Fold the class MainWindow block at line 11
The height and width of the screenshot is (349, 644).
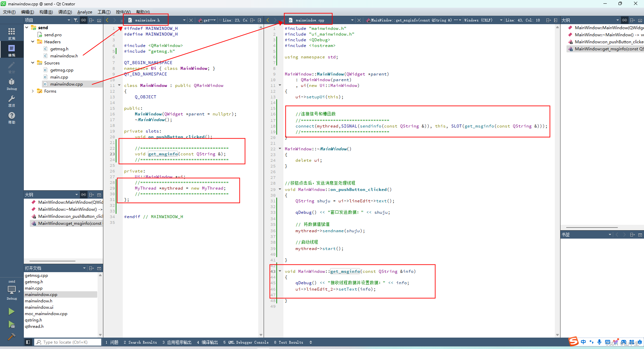pyautogui.click(x=119, y=85)
